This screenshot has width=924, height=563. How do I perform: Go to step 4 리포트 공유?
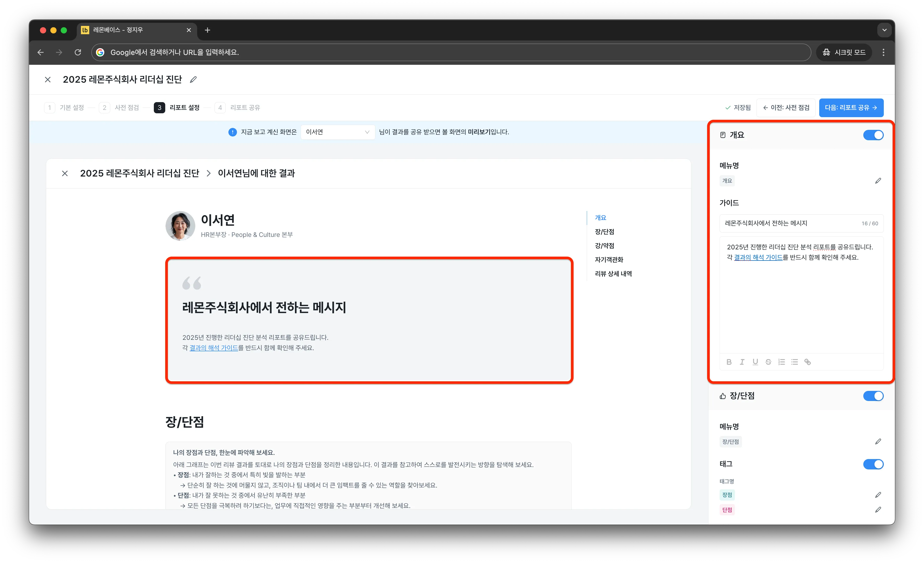click(x=237, y=108)
